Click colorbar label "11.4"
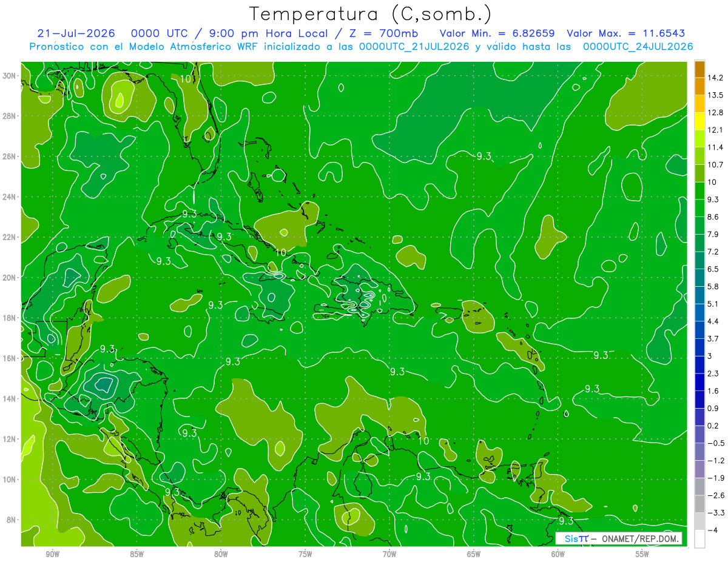Screen dimensions: 728x562 pos(716,147)
